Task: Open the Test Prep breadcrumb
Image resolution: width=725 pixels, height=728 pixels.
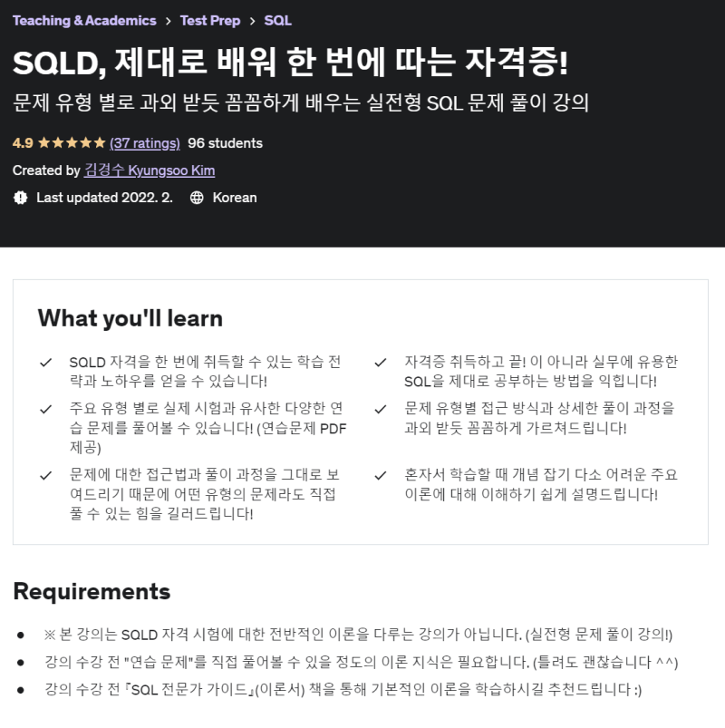Action: click(210, 21)
